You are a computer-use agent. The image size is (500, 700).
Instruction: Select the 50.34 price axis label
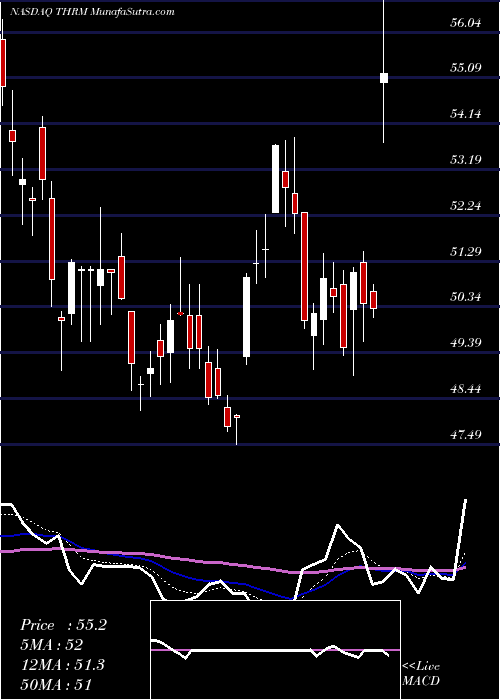tap(465, 297)
